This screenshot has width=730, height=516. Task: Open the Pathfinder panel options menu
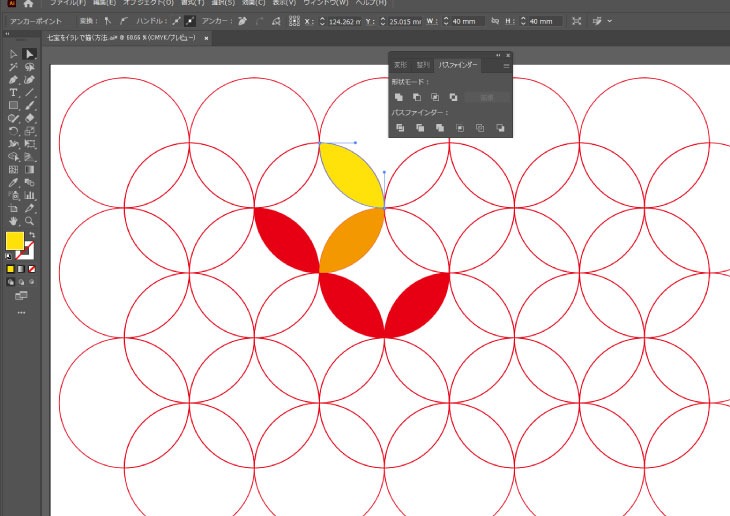506,66
